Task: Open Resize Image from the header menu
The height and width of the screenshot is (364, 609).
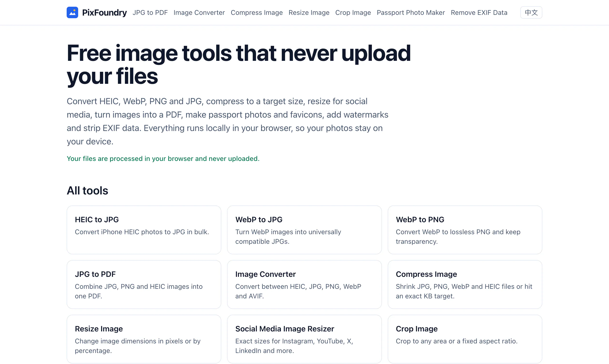Action: pyautogui.click(x=309, y=12)
